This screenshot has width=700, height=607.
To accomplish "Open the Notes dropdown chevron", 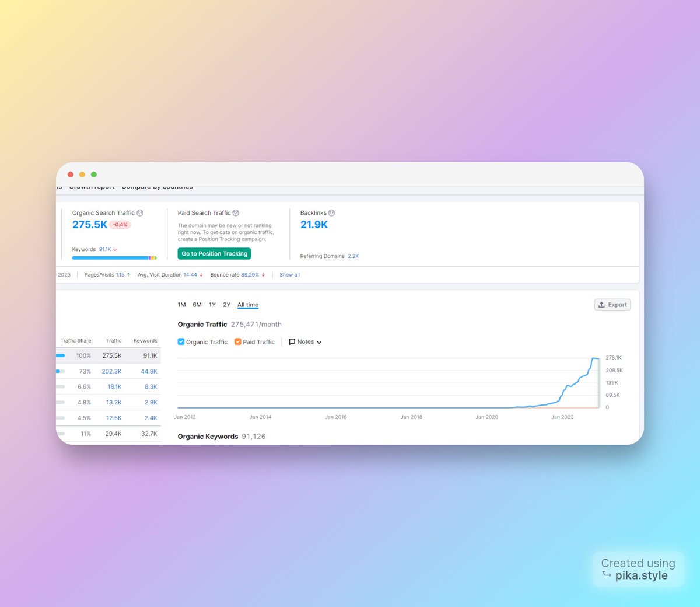I will point(319,343).
